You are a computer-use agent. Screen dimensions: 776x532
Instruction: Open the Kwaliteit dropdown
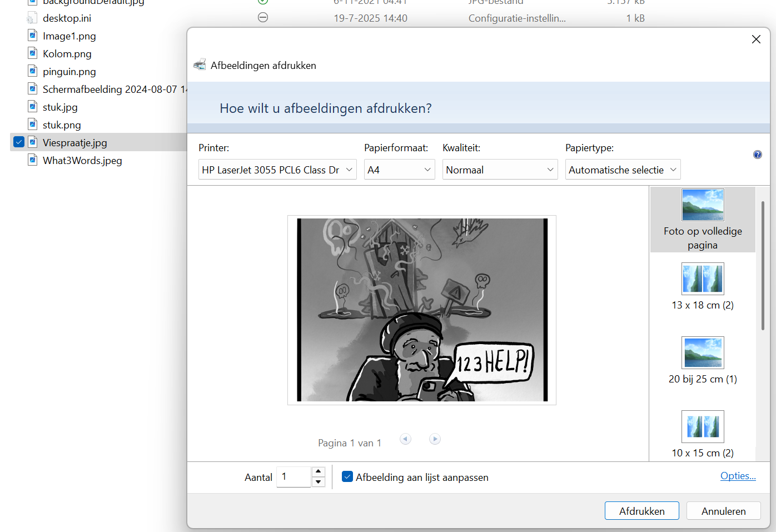coord(549,169)
